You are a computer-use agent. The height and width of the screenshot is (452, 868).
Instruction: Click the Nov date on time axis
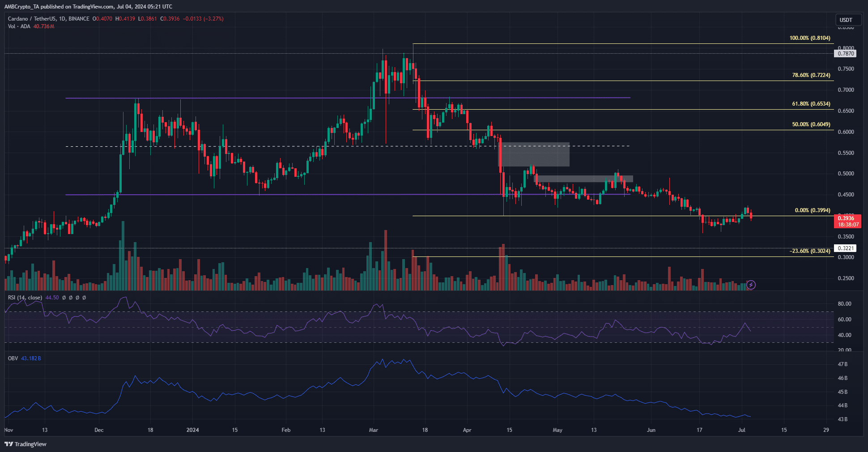pos(9,430)
